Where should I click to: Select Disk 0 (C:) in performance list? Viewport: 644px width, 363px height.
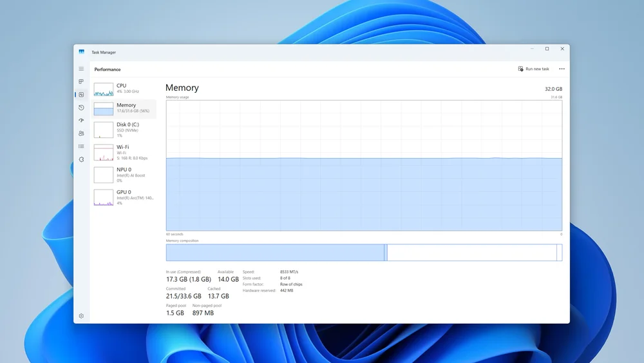pyautogui.click(x=124, y=130)
